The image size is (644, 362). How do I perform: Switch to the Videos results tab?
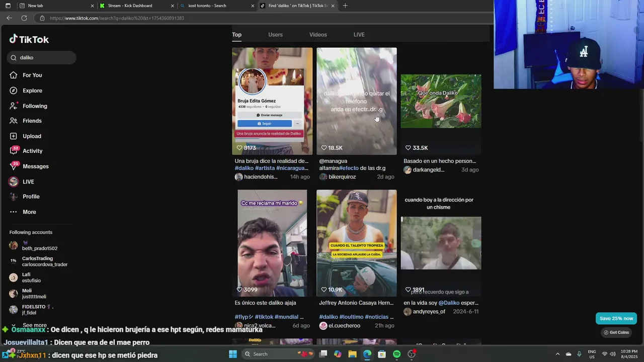click(318, 35)
